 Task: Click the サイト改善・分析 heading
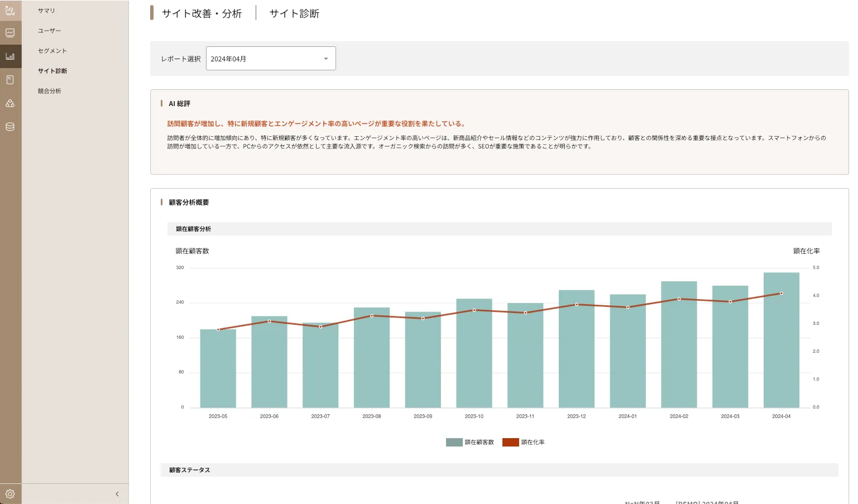pos(202,13)
